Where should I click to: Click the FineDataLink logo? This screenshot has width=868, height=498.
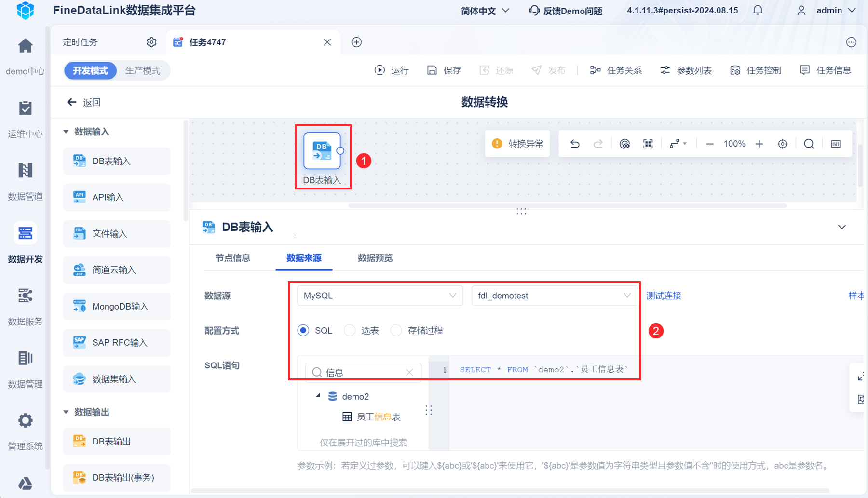[26, 10]
